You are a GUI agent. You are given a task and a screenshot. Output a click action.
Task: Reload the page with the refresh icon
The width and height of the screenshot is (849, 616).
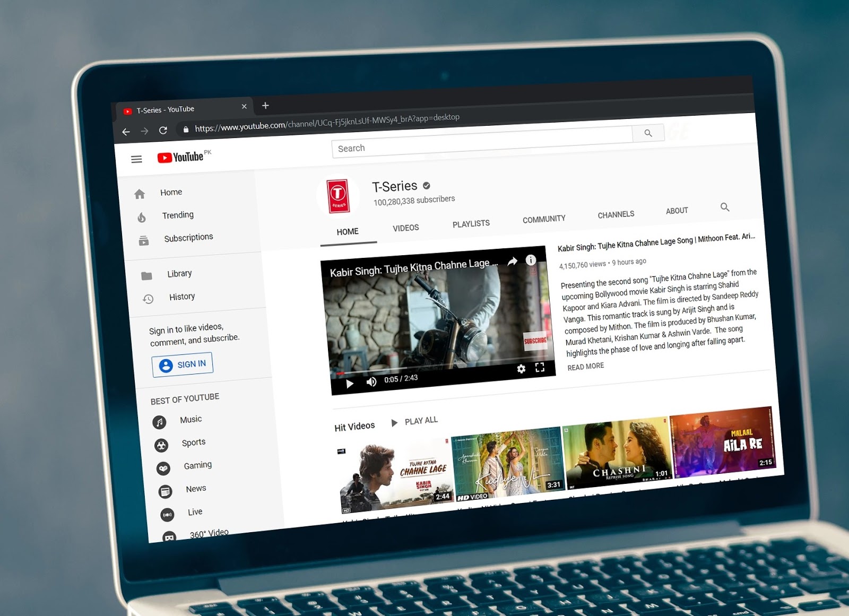pyautogui.click(x=163, y=130)
